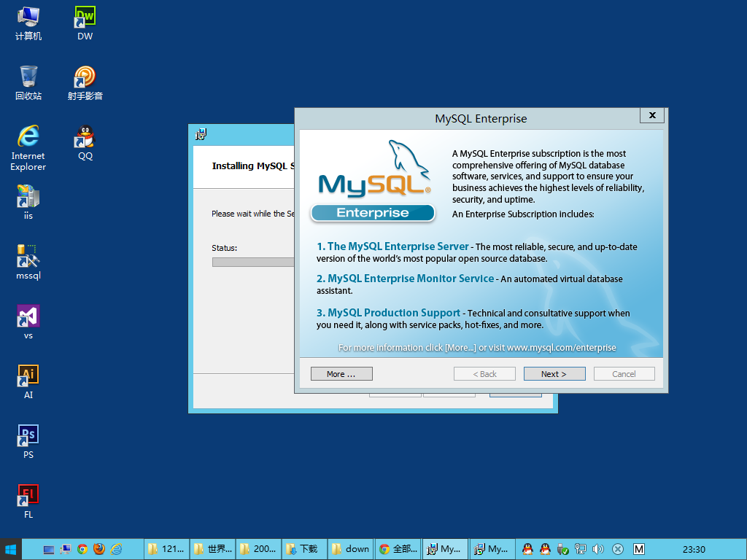Image resolution: width=747 pixels, height=560 pixels.
Task: Click the second QQ penguin tray icon
Action: pos(545,549)
